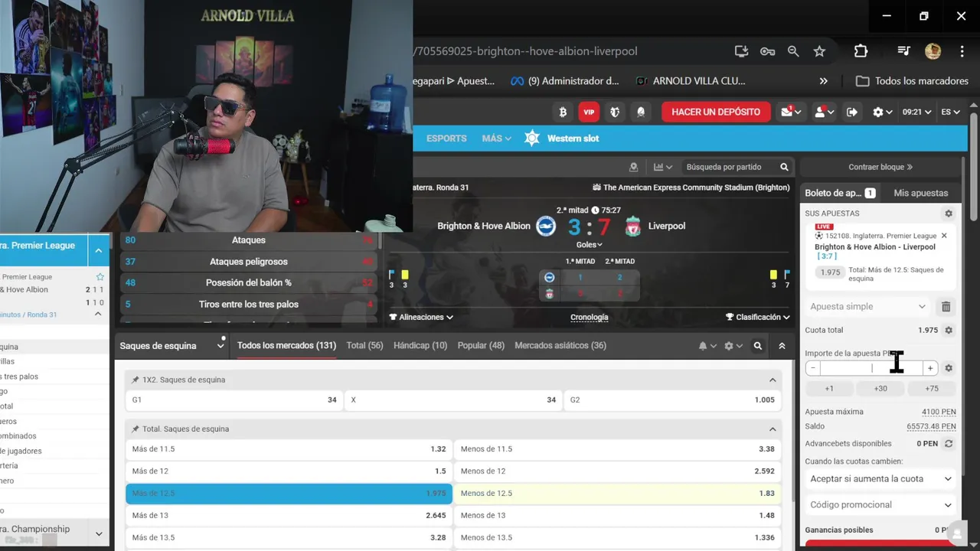Expand the Código promocional field

point(880,505)
